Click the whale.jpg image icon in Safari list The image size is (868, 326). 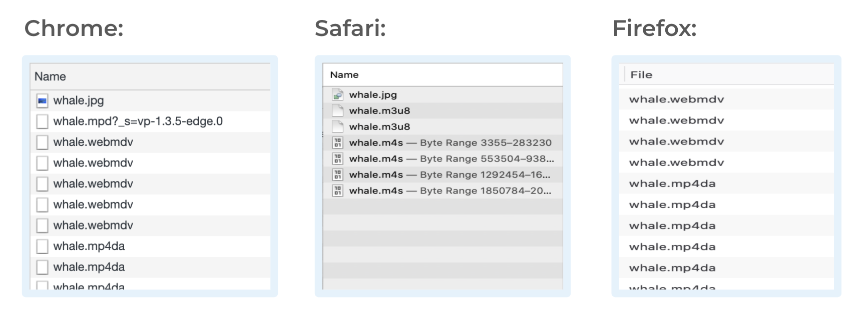point(338,95)
